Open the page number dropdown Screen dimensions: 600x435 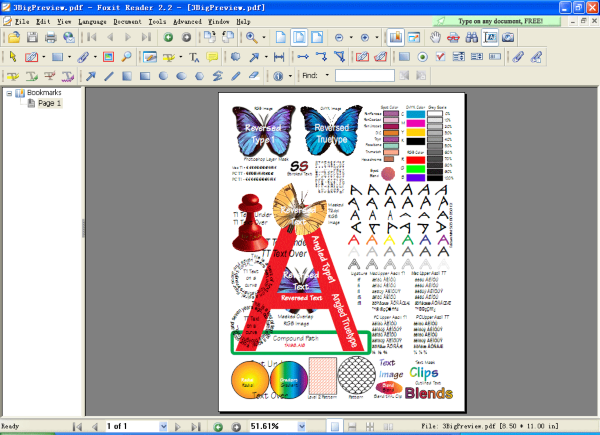click(161, 427)
